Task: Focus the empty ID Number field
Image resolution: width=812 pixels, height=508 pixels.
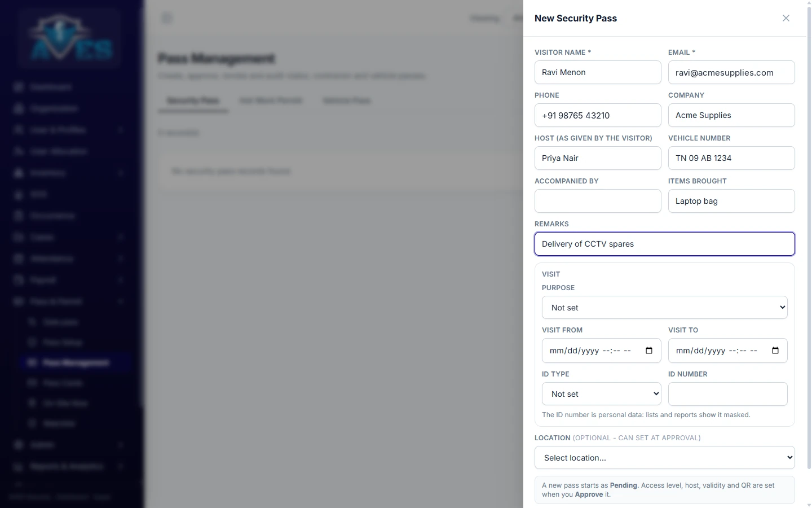Action: click(727, 394)
